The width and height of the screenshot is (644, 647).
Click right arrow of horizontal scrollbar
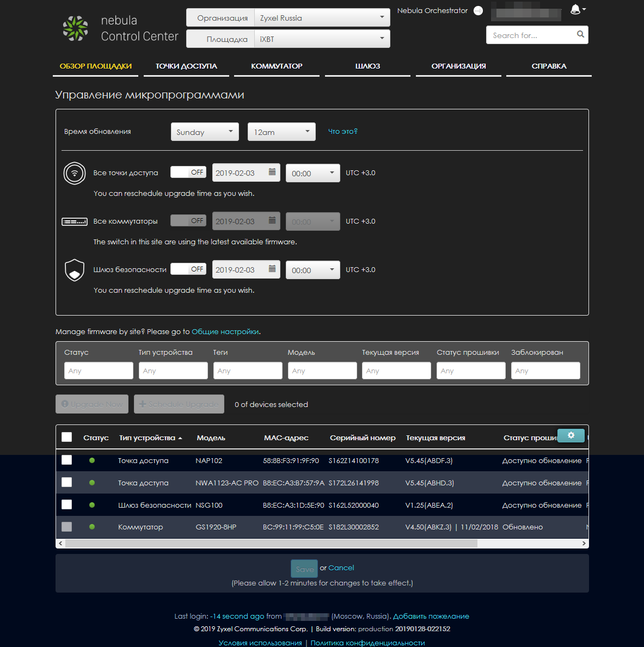584,544
